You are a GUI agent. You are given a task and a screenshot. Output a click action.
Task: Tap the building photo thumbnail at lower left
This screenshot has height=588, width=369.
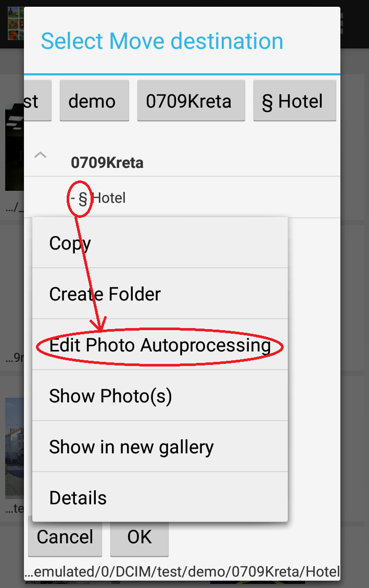14,447
